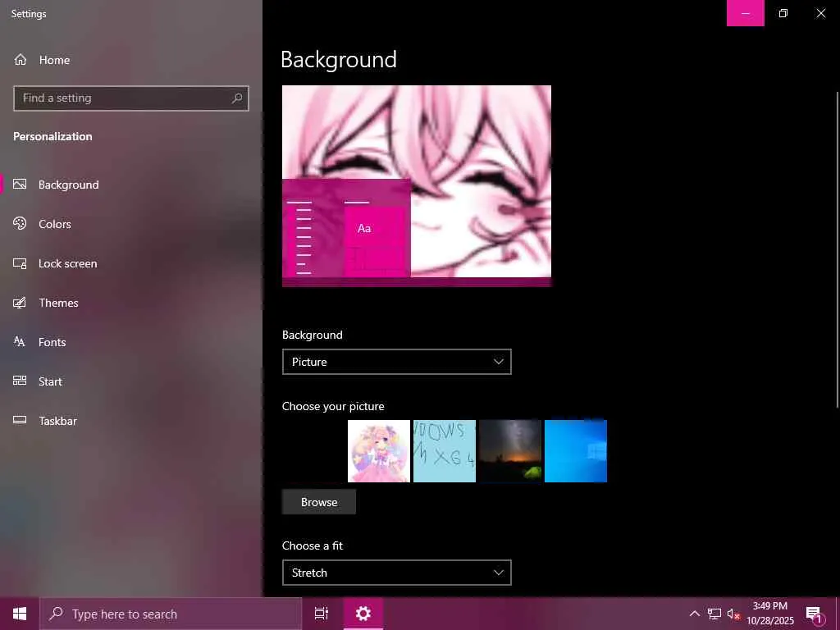Close the Settings window

(x=820, y=13)
